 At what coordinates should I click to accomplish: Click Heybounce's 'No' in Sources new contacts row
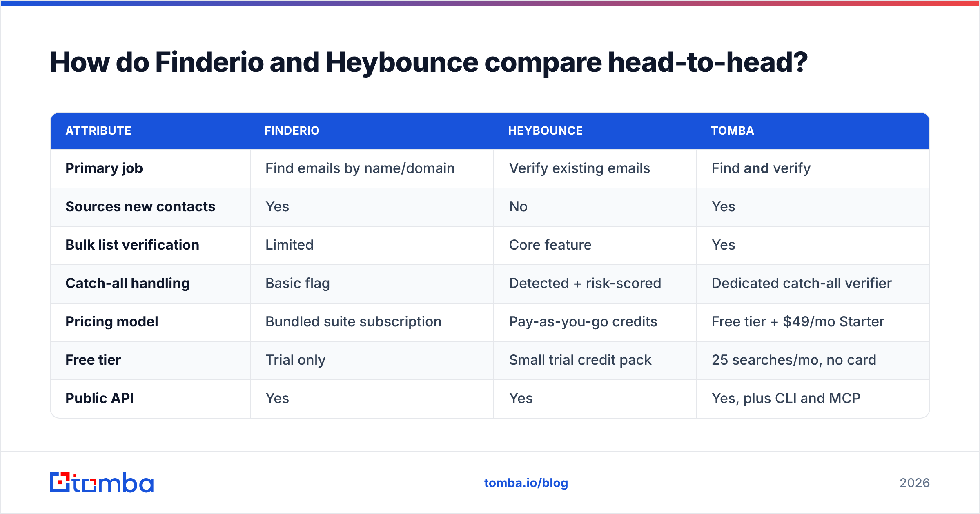518,206
